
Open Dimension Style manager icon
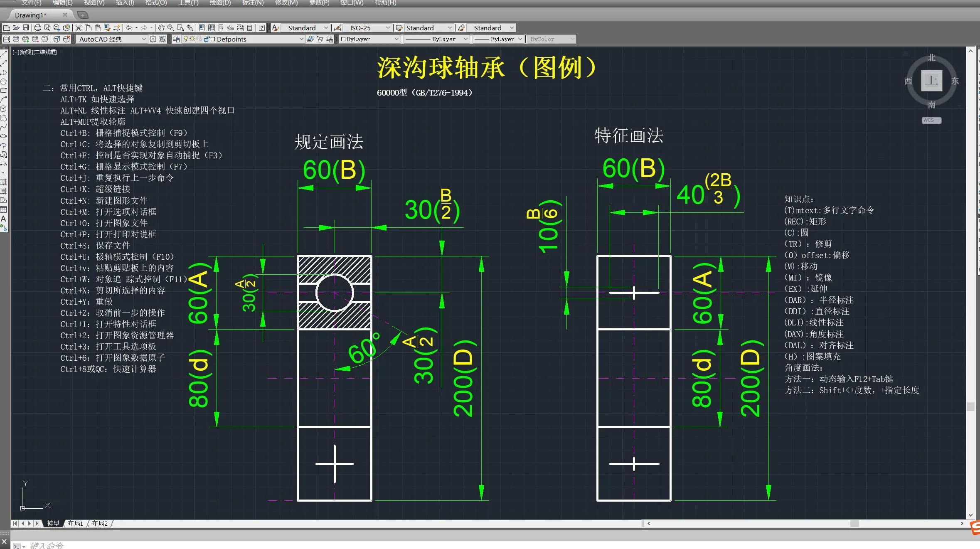(338, 28)
